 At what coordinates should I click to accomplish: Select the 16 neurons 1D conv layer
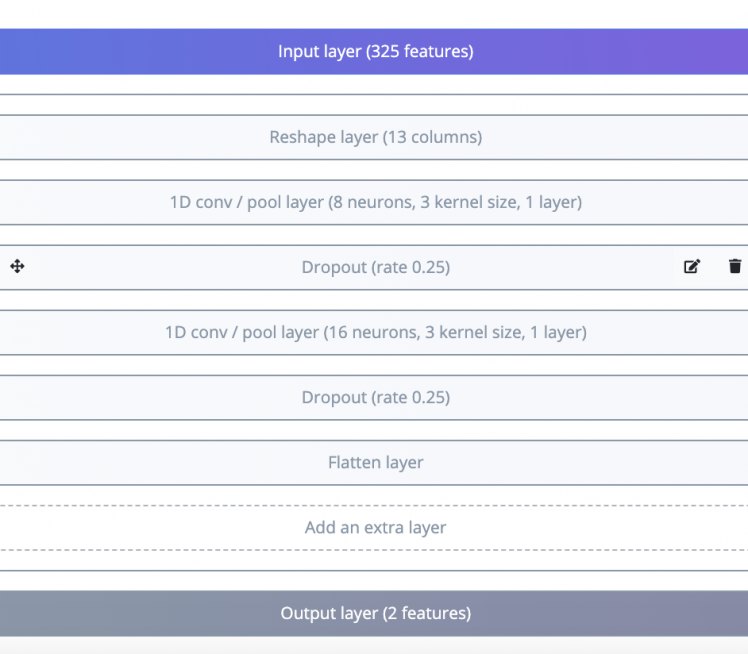(x=374, y=332)
